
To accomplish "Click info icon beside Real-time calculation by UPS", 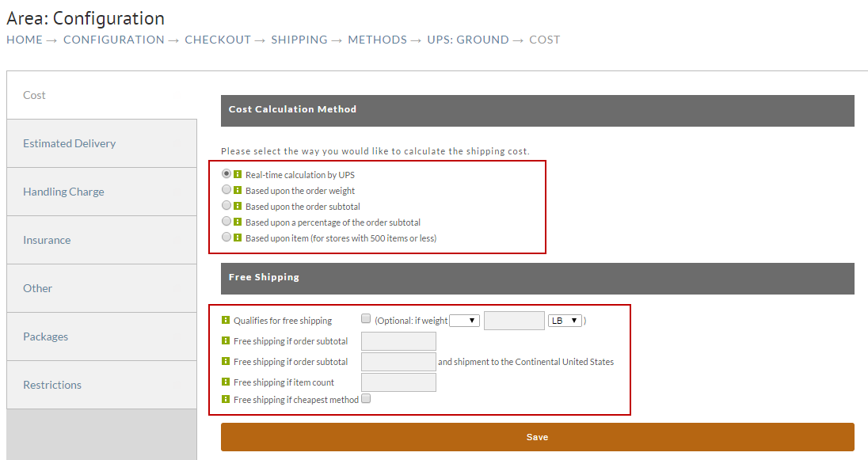I will tap(238, 174).
